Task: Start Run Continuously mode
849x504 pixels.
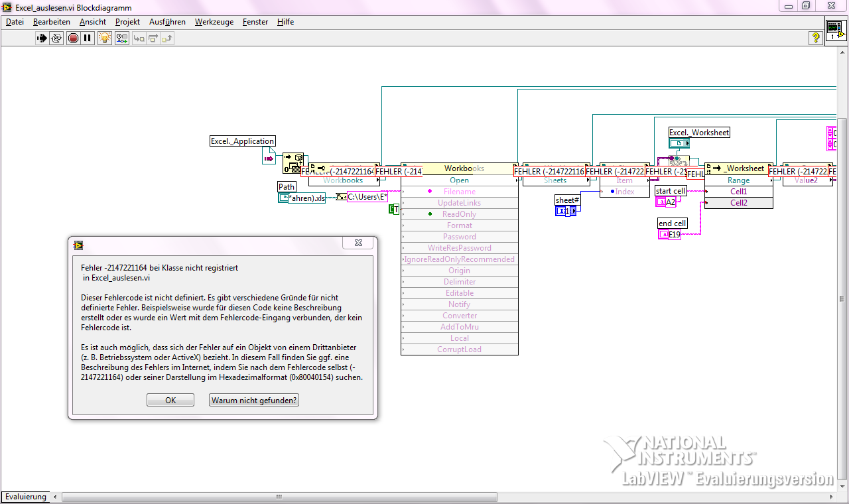Action: coord(57,38)
